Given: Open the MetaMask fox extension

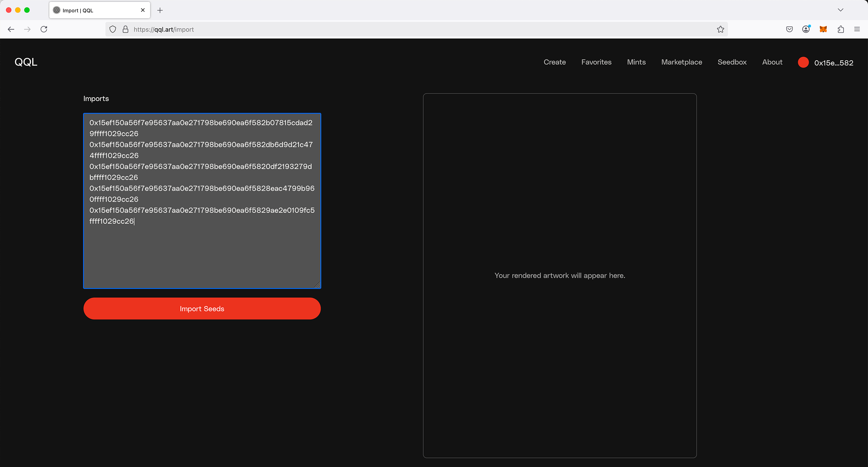Looking at the screenshot, I should click(x=823, y=29).
